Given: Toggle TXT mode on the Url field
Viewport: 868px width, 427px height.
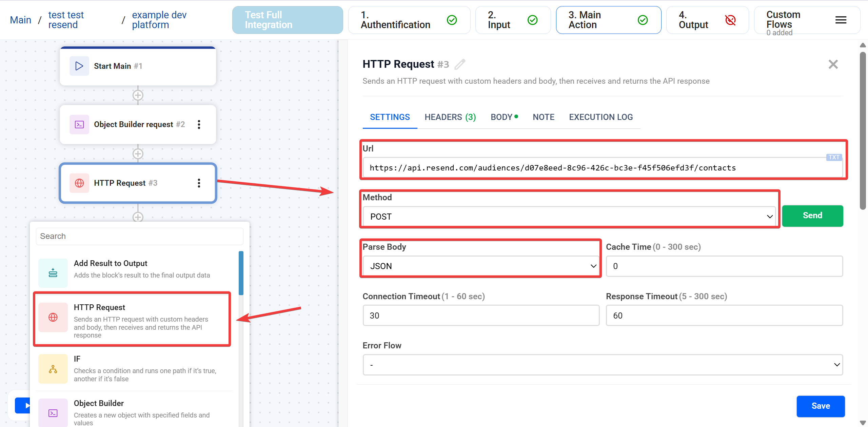Looking at the screenshot, I should tap(834, 157).
